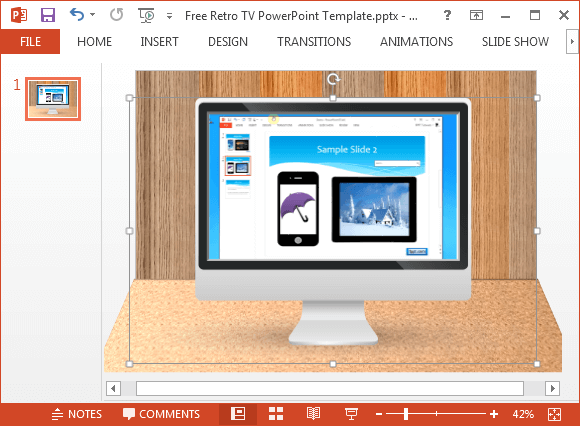This screenshot has height=426, width=580.
Task: Click the rotation handle above the selected image
Action: (333, 79)
